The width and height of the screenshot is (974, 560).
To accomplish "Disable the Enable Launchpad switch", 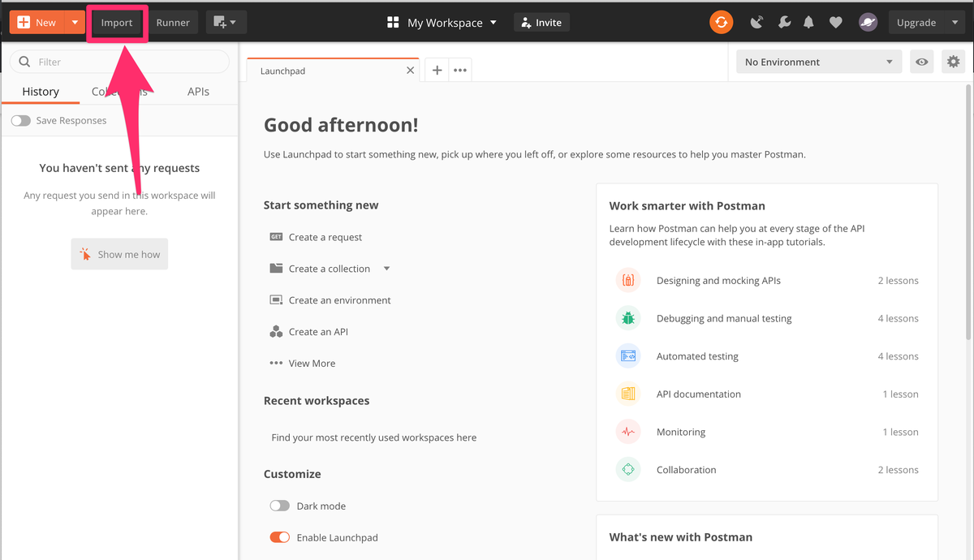I will point(279,537).
